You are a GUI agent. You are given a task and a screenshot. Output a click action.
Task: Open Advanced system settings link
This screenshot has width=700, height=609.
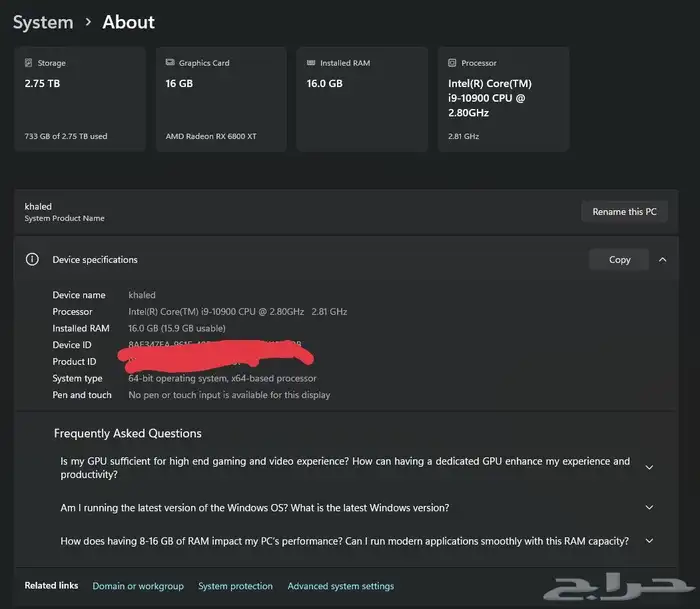(341, 586)
